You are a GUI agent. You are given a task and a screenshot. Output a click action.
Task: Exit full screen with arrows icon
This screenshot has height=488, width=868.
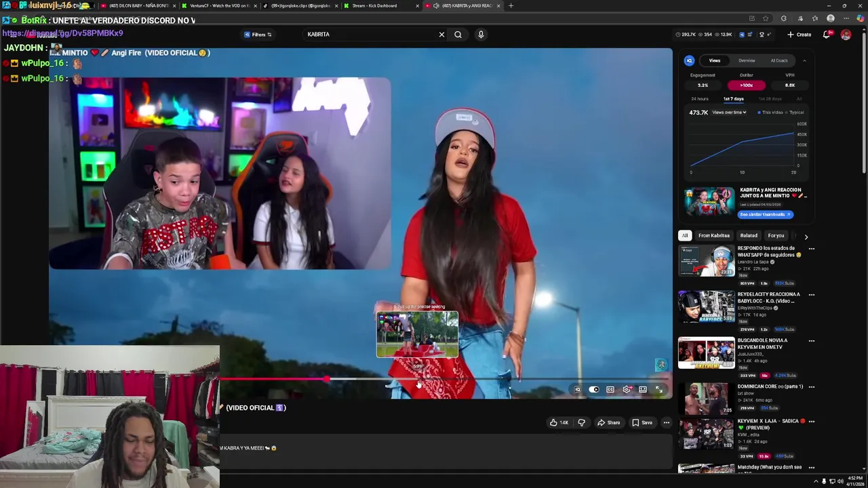[x=659, y=390]
